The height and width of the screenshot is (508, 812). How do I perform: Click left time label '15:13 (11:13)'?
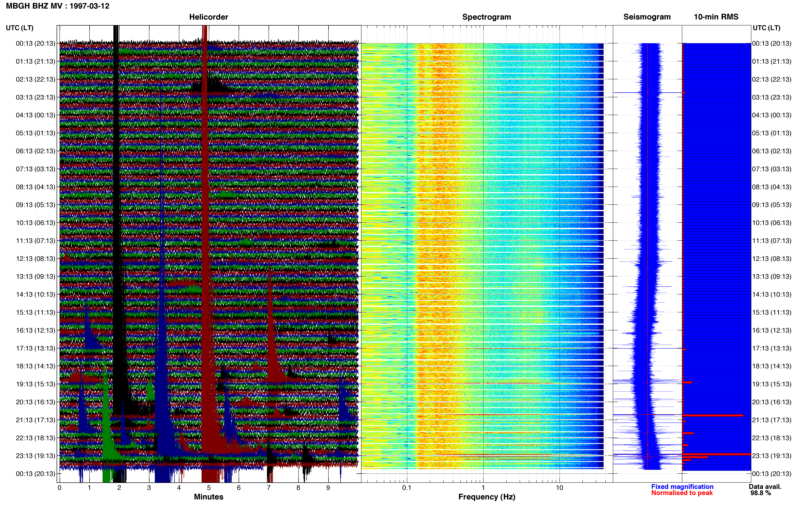tap(36, 313)
